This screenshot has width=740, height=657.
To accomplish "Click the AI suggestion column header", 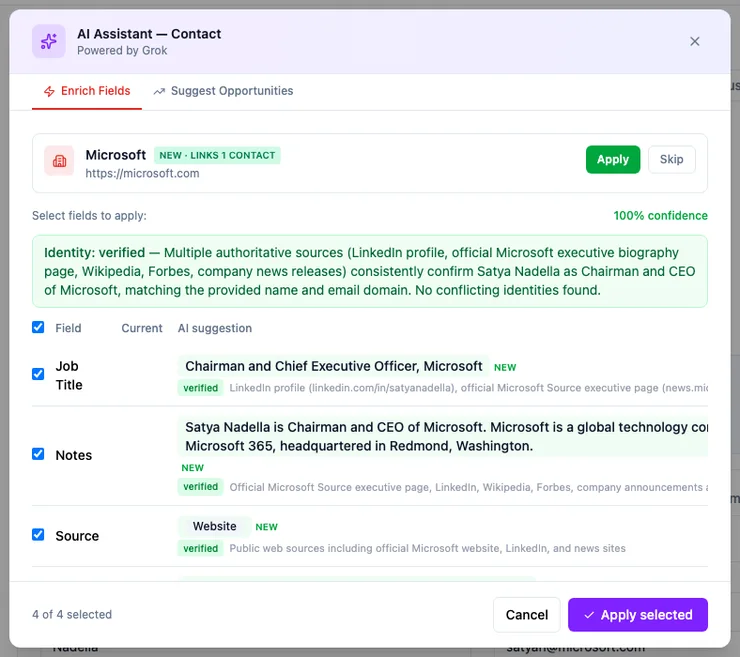I will coord(215,328).
